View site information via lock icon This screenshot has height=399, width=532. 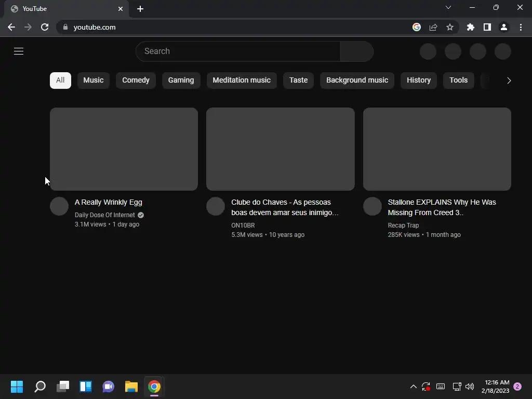tap(65, 27)
